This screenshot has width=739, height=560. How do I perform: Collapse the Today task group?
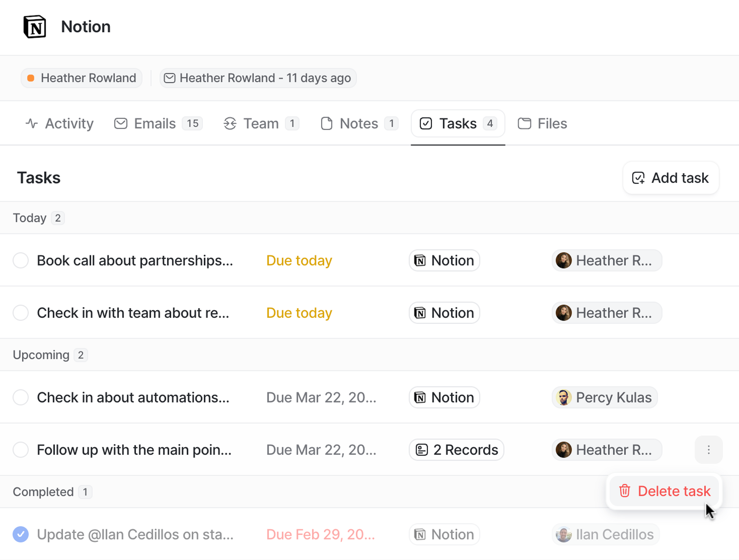30,218
